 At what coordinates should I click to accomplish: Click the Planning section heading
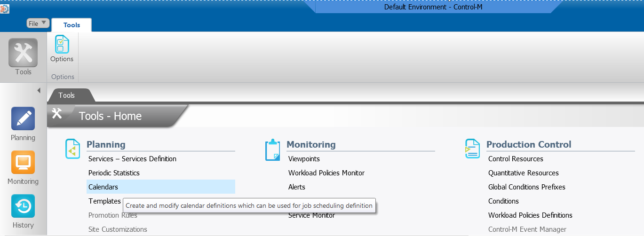coord(106,144)
